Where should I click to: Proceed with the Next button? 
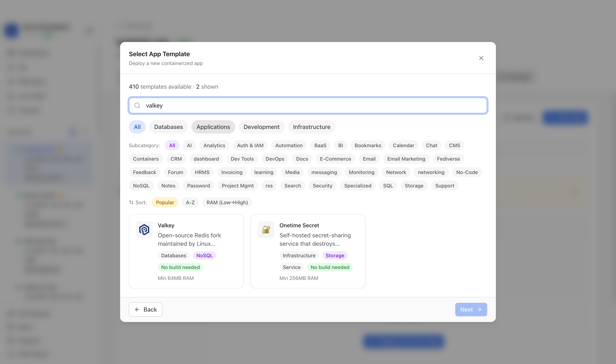[x=471, y=309]
